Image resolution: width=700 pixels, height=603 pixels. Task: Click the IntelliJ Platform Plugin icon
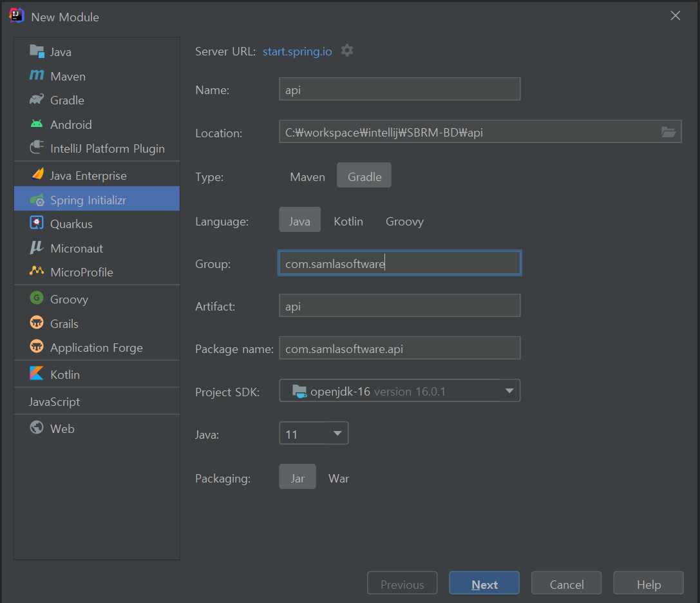point(37,148)
